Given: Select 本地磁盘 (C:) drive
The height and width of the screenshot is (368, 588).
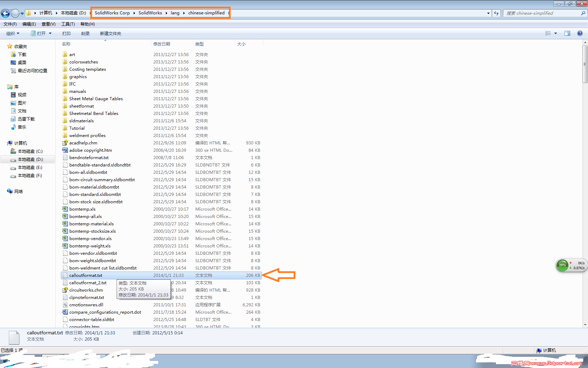Looking at the screenshot, I should click(x=30, y=151).
